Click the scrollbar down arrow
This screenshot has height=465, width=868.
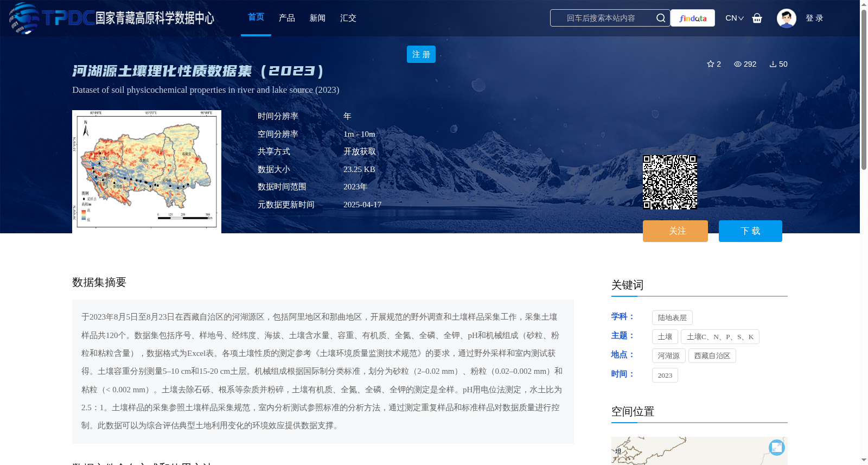[x=864, y=460]
